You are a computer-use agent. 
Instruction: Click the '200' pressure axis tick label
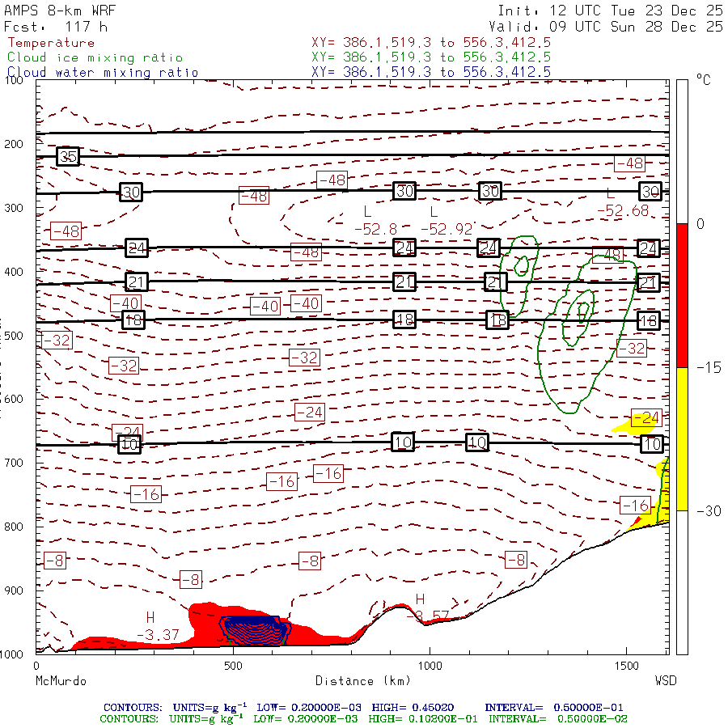click(x=14, y=144)
